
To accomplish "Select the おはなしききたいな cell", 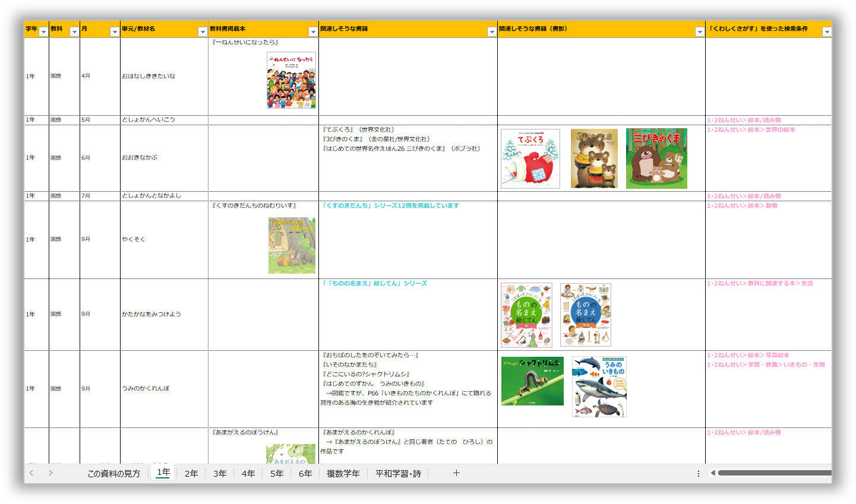I will pos(164,76).
